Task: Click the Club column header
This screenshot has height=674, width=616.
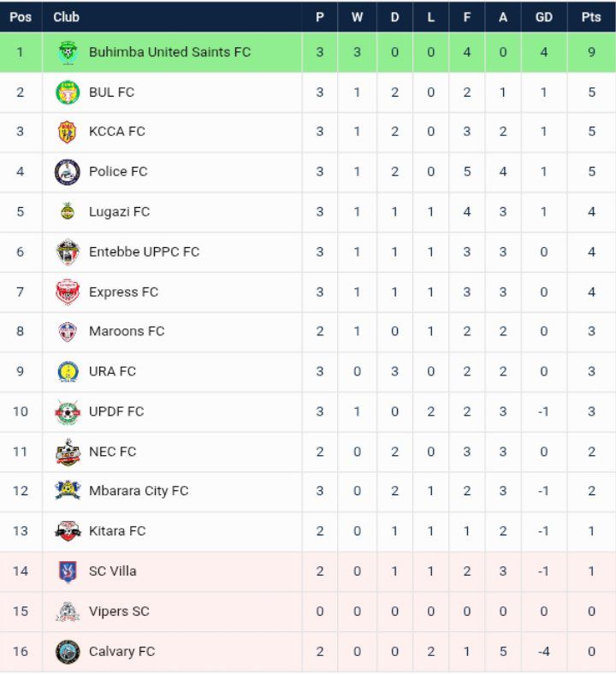Action: point(67,17)
